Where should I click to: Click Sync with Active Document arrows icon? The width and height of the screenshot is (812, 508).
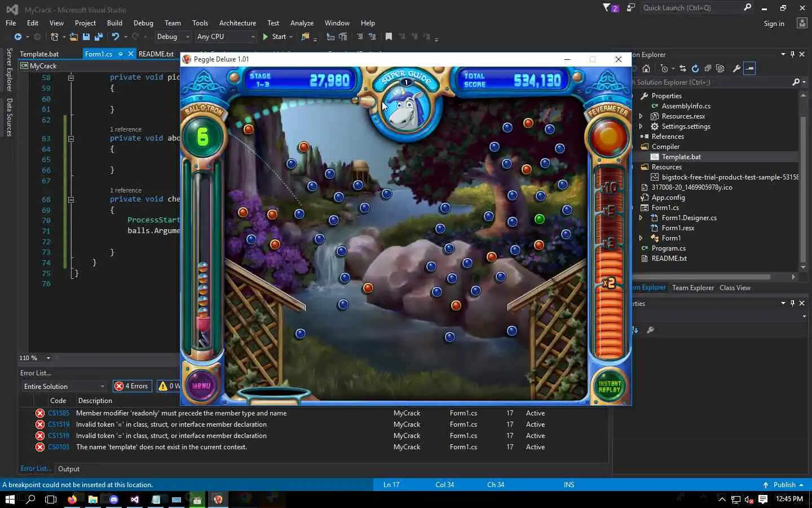[x=682, y=68]
